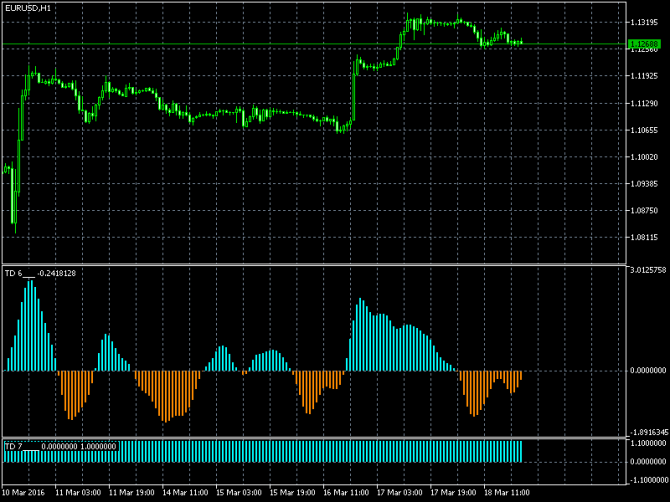Click the 1.13195 price axis label
The height and width of the screenshot is (502, 670).
(x=644, y=23)
